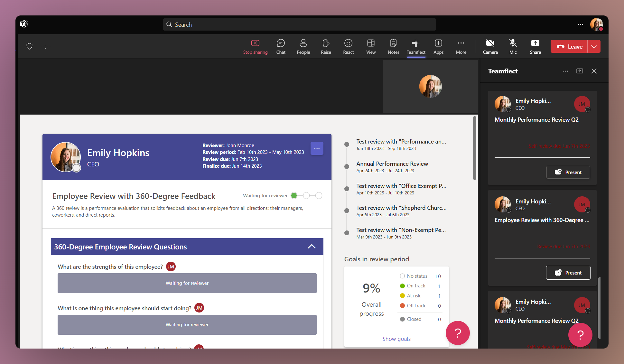Open the React reactions picker
624x364 pixels.
[x=348, y=46]
